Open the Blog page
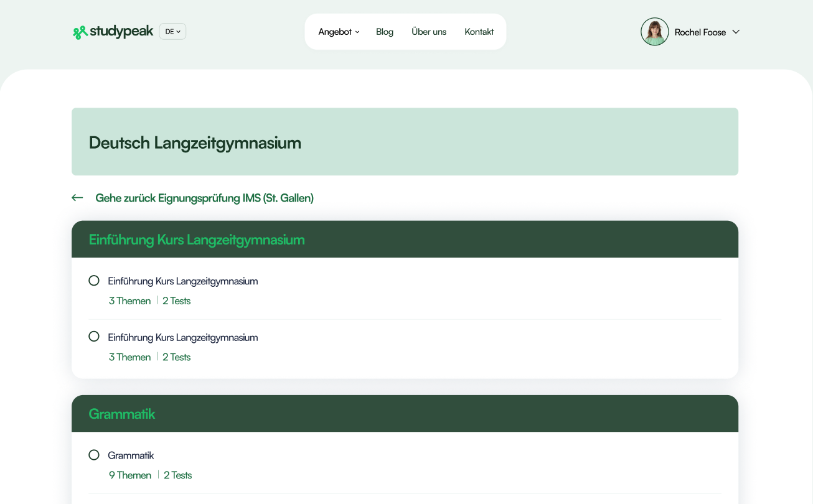 [x=385, y=32]
